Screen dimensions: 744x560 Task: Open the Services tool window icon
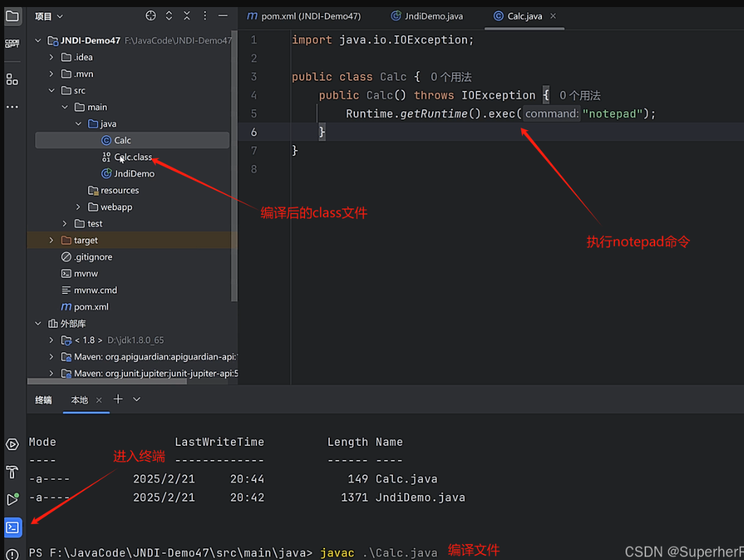pos(13,444)
